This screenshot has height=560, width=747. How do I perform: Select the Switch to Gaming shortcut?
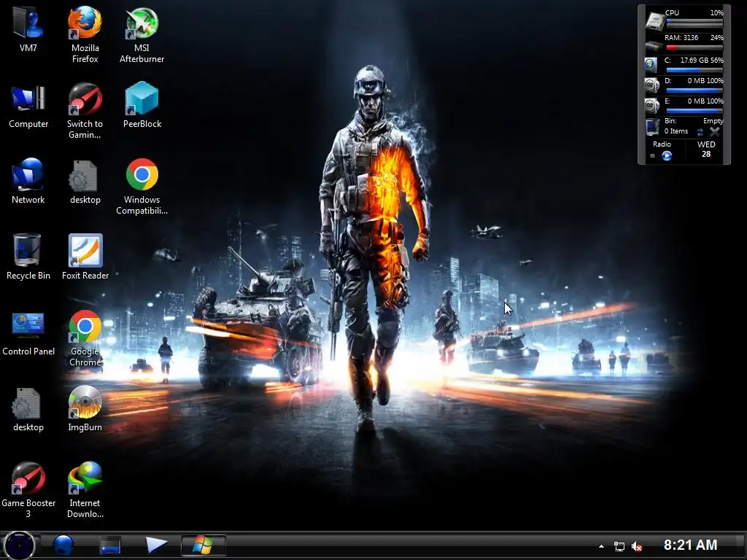(85, 111)
